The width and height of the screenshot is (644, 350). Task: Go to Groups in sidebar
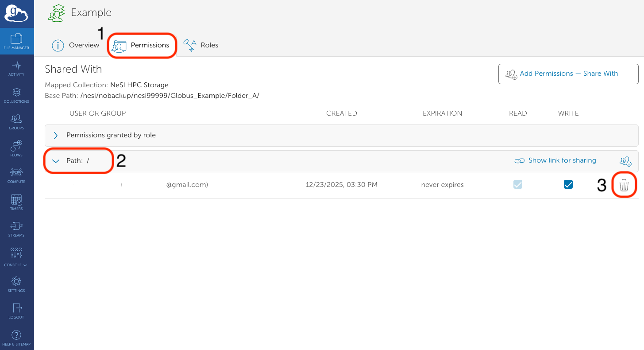(x=16, y=122)
